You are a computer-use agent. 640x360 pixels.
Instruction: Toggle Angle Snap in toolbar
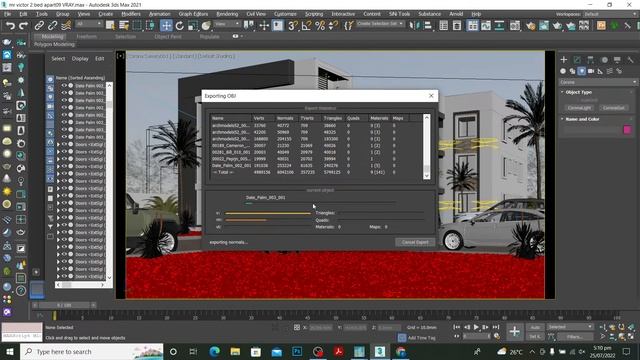306,26
